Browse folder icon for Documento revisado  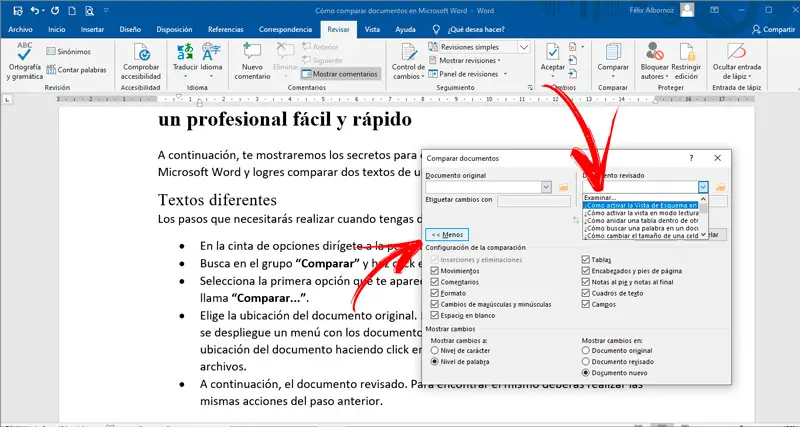point(720,187)
